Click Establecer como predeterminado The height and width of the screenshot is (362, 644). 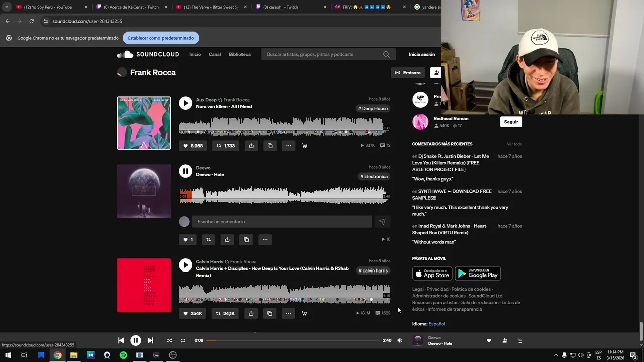tap(161, 38)
